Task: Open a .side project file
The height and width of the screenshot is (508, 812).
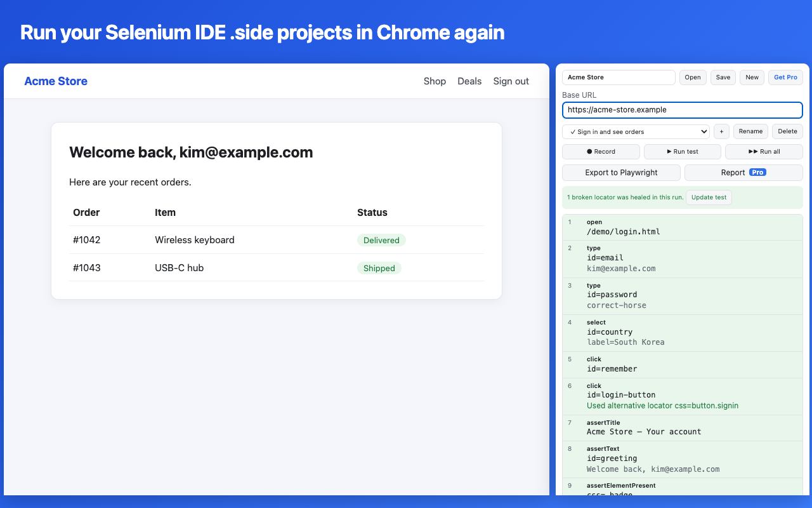Action: coord(693,77)
